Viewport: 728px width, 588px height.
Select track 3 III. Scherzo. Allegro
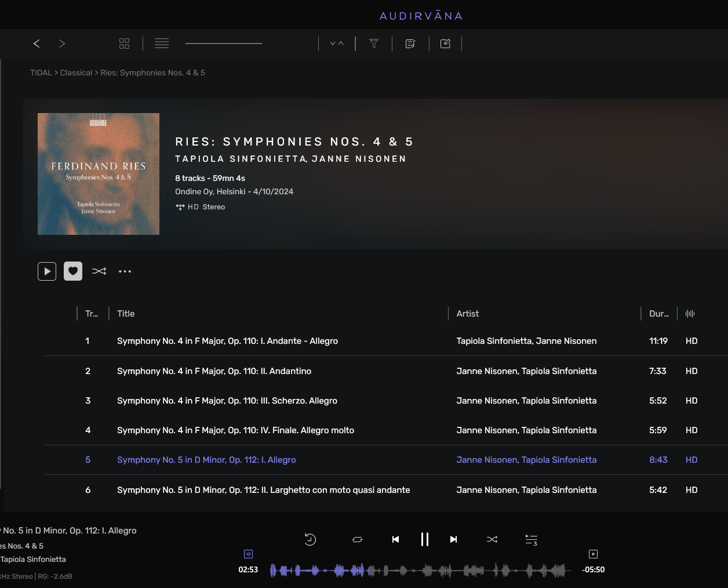tap(227, 401)
